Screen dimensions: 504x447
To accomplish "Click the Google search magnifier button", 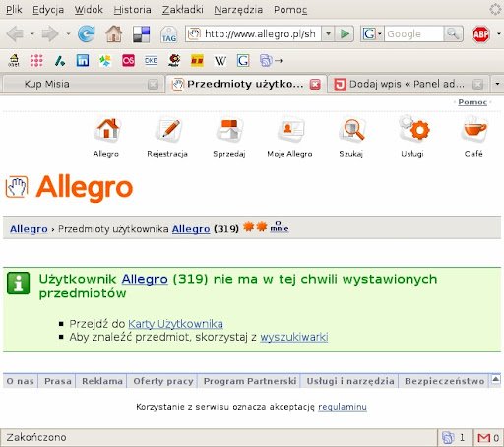I will [x=453, y=33].
